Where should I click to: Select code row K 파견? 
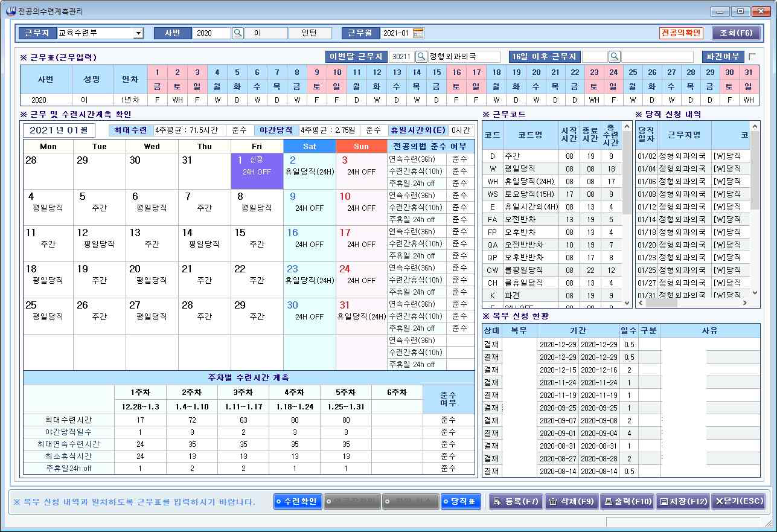coord(551,295)
